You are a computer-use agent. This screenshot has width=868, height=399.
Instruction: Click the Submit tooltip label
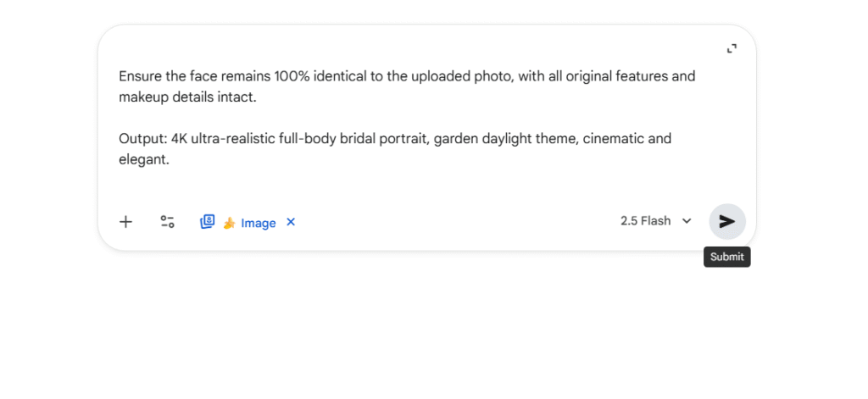[x=726, y=258]
